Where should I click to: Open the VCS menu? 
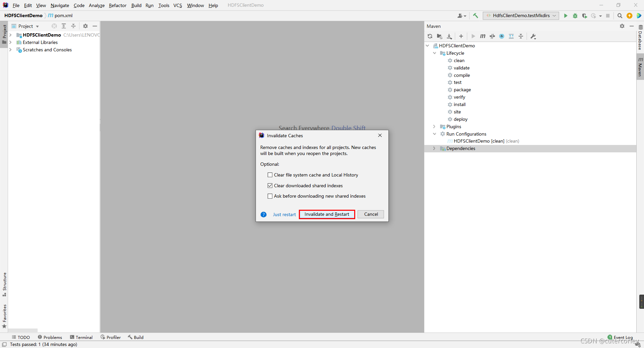tap(178, 5)
